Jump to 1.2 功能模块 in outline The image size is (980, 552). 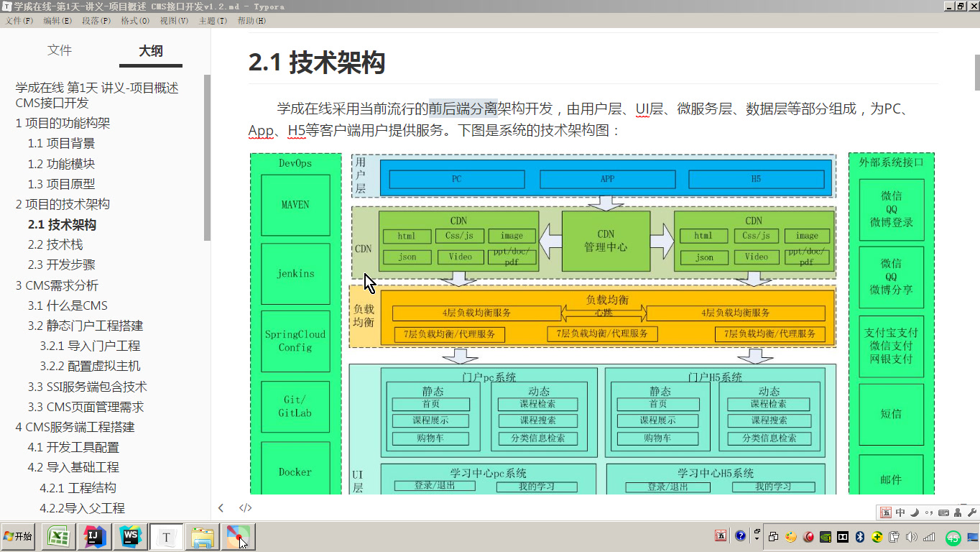tap(61, 163)
